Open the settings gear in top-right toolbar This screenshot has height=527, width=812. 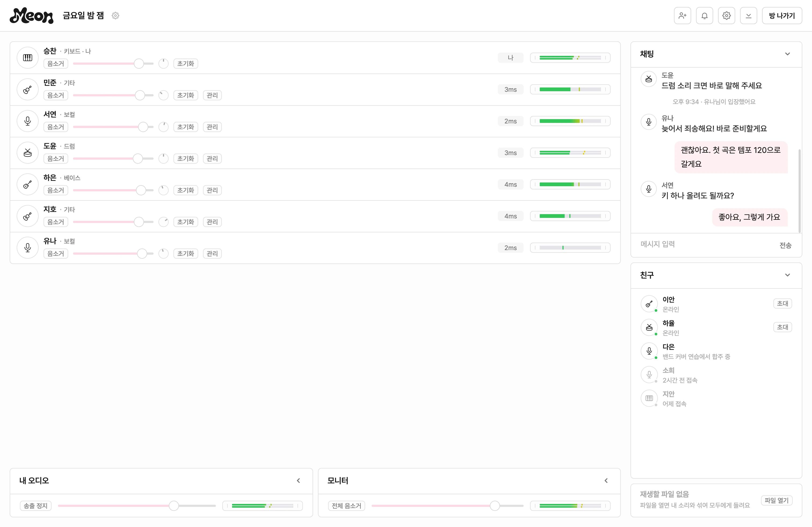point(727,16)
